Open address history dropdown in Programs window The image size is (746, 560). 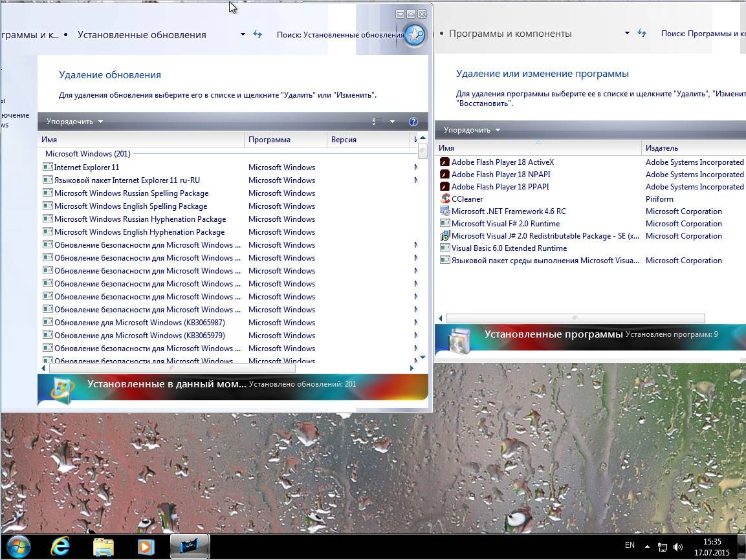click(627, 33)
